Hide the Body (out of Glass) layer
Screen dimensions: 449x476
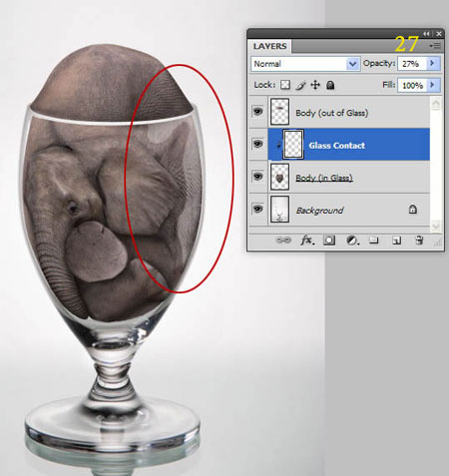pos(257,111)
